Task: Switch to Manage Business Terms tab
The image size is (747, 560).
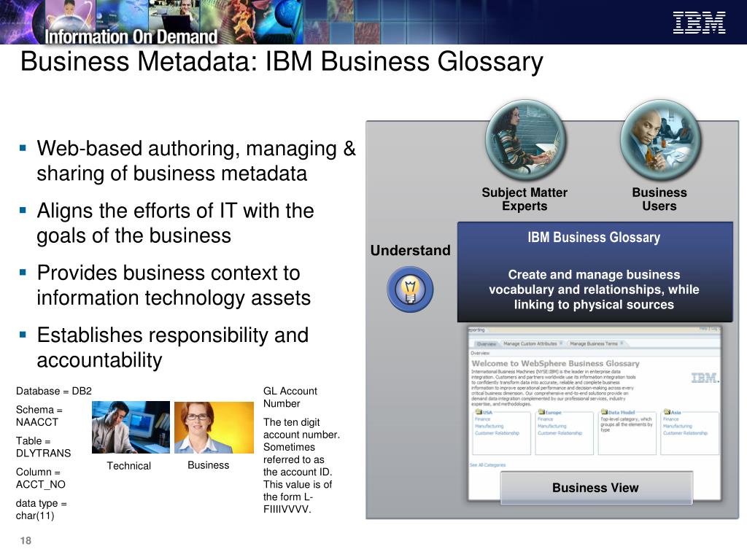Action: [594, 343]
